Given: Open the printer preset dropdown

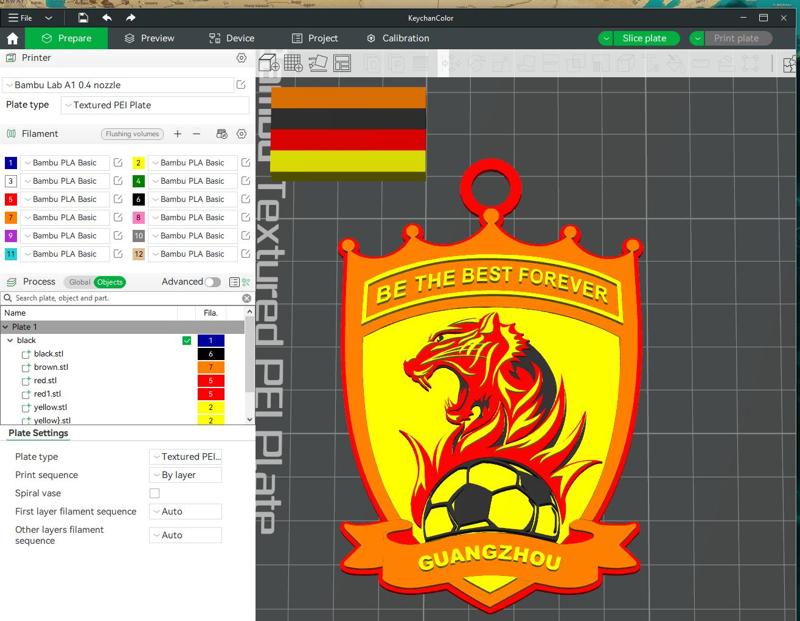Looking at the screenshot, I should pyautogui.click(x=118, y=85).
